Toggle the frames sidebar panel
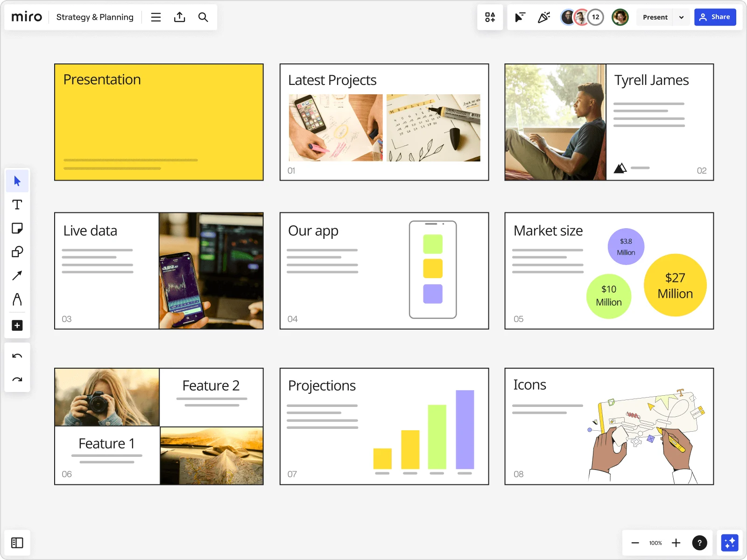This screenshot has width=747, height=560. pos(17,543)
